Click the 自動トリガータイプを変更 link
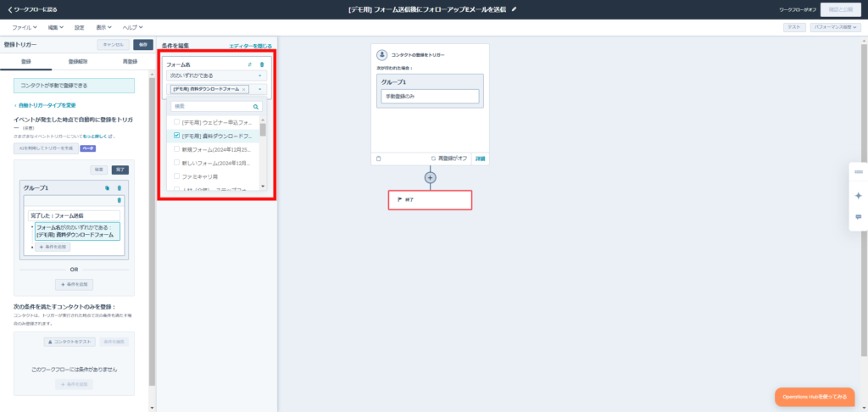Screen dimensions: 868x412 click(x=46, y=105)
